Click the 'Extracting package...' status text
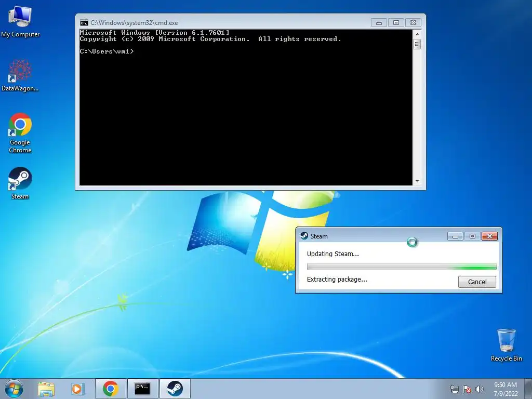The height and width of the screenshot is (399, 532). click(337, 279)
